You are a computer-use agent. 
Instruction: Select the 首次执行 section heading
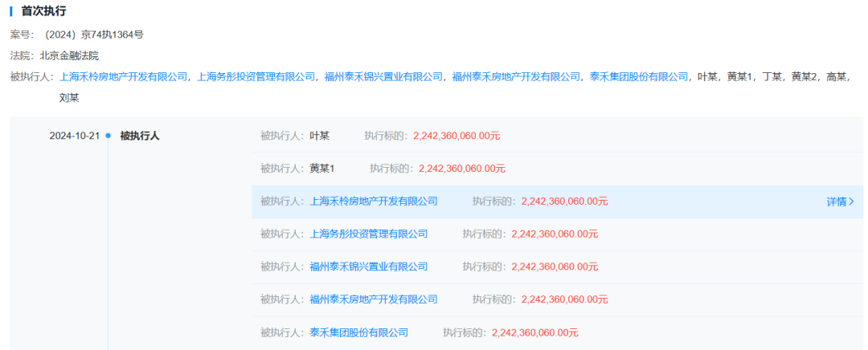[43, 10]
